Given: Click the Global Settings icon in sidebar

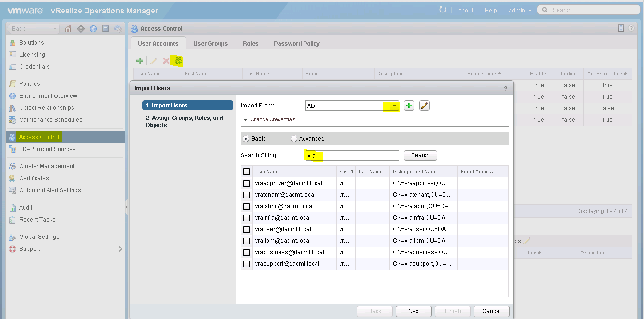Looking at the screenshot, I should [12, 237].
